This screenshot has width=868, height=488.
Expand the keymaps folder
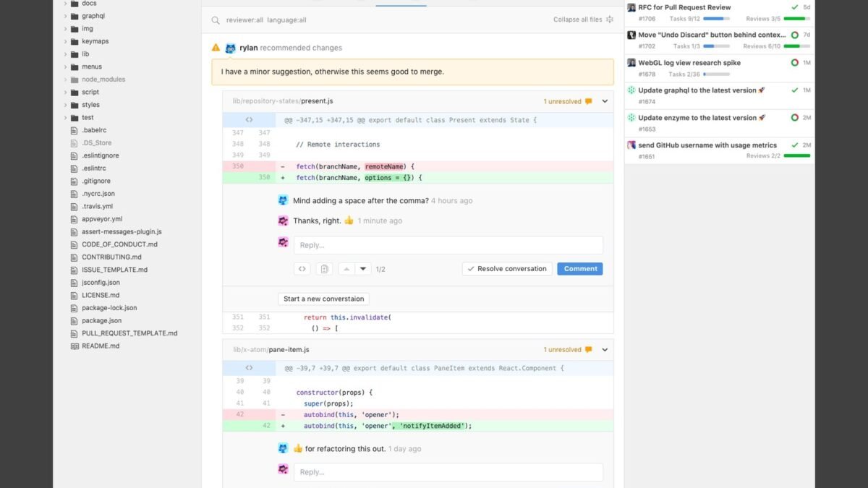click(64, 41)
